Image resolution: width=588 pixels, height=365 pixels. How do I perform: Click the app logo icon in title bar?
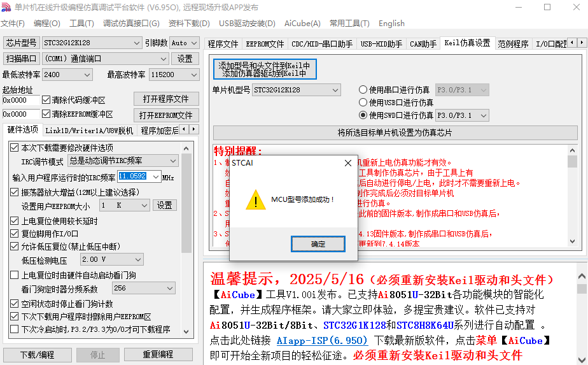coord(6,7)
